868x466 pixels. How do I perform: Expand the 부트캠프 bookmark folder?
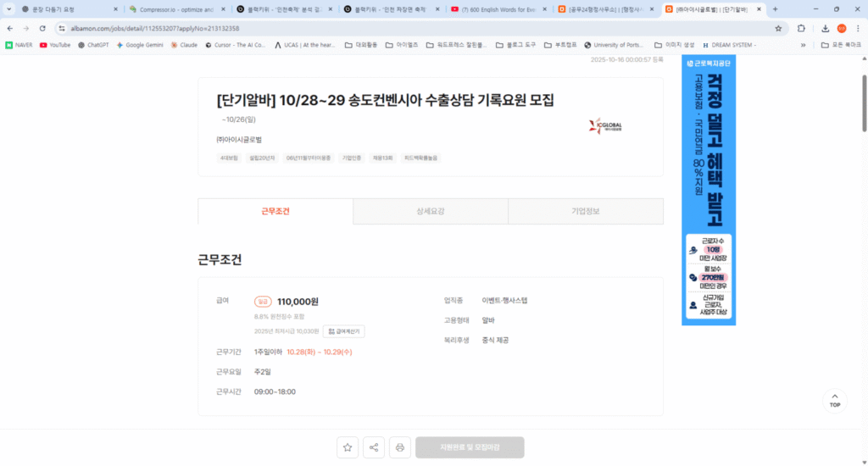coord(559,45)
